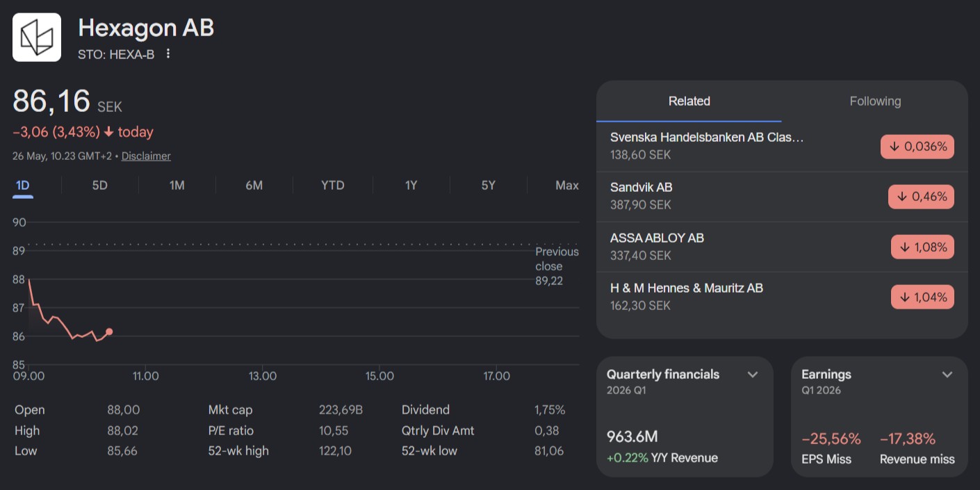Click the current price dot on the chart
Viewport: 980px width, 490px height.
(109, 332)
